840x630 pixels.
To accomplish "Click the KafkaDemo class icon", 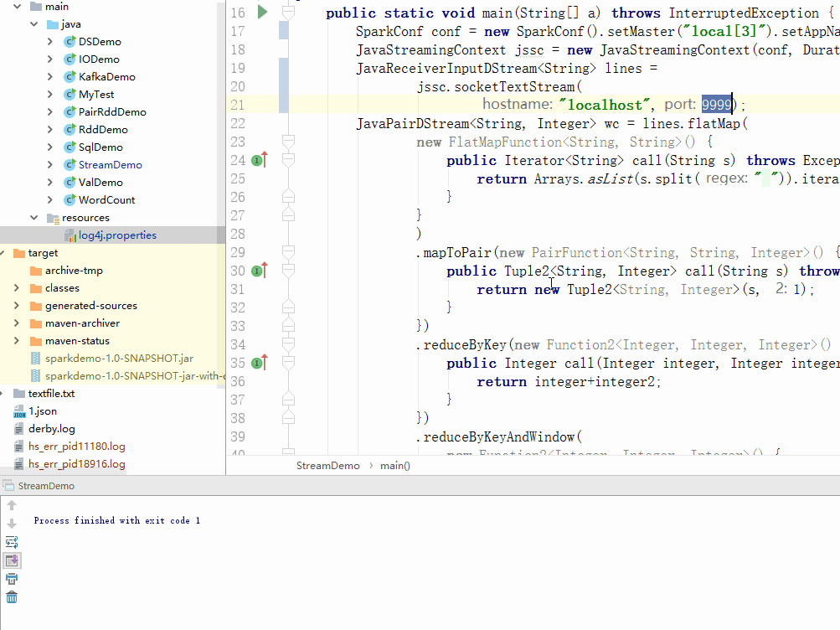I will [70, 76].
